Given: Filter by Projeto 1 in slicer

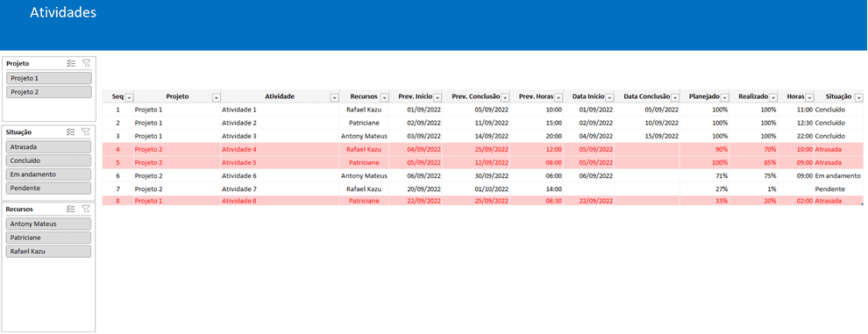Looking at the screenshot, I should pos(49,78).
